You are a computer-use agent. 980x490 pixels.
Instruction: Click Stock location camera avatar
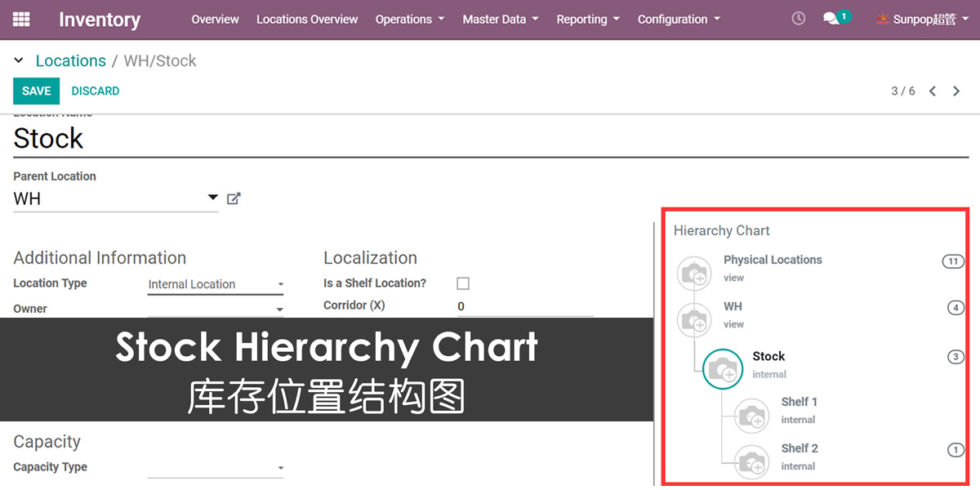click(x=723, y=368)
